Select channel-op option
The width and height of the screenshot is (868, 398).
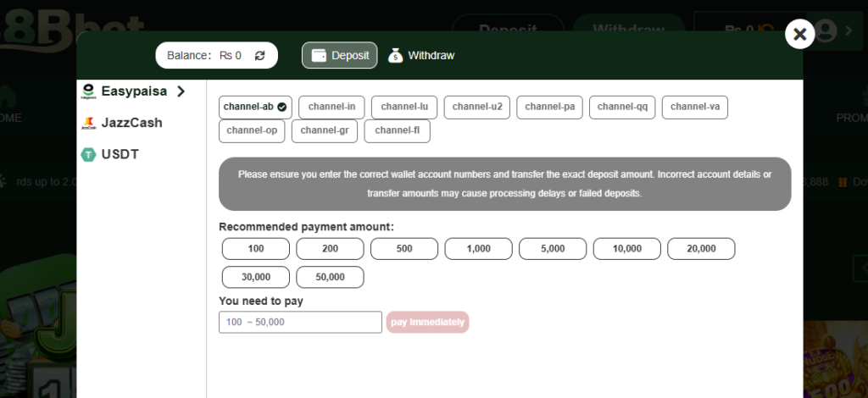tap(252, 131)
